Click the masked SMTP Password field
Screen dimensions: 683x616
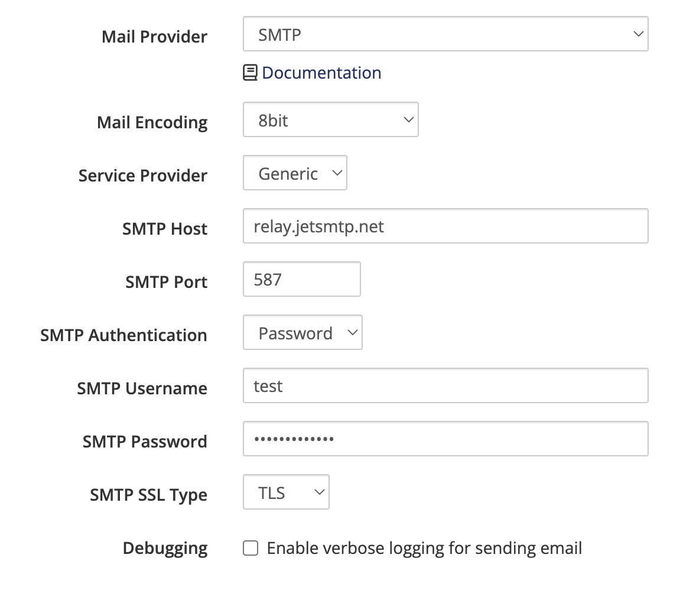coord(445,439)
